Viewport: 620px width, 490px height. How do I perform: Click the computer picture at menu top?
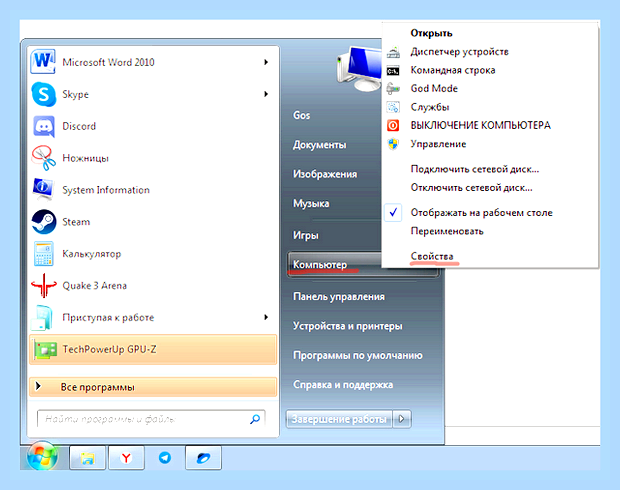(x=359, y=68)
